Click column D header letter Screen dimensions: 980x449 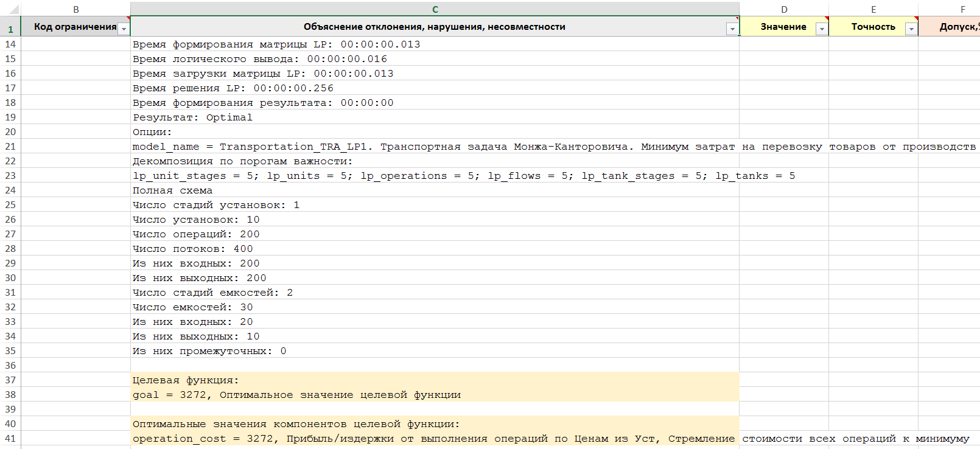pyautogui.click(x=783, y=9)
